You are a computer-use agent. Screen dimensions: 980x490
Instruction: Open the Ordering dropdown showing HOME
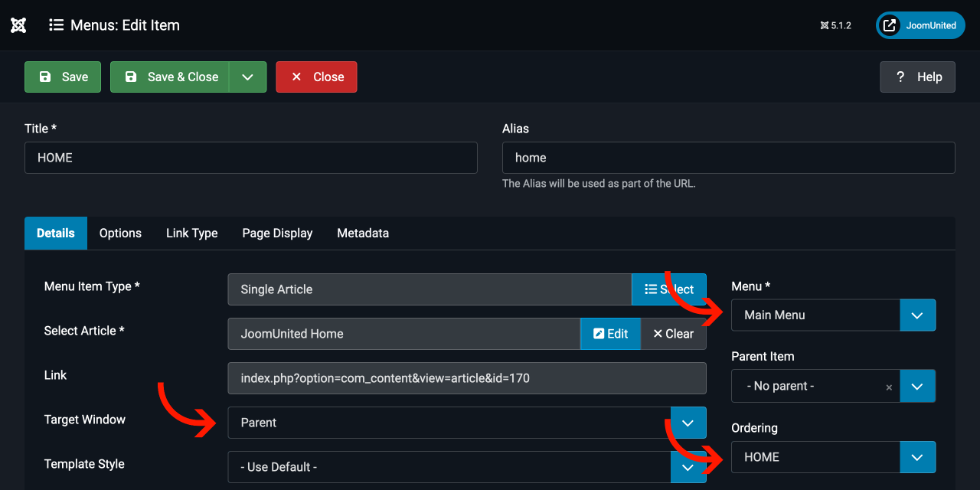pos(833,457)
